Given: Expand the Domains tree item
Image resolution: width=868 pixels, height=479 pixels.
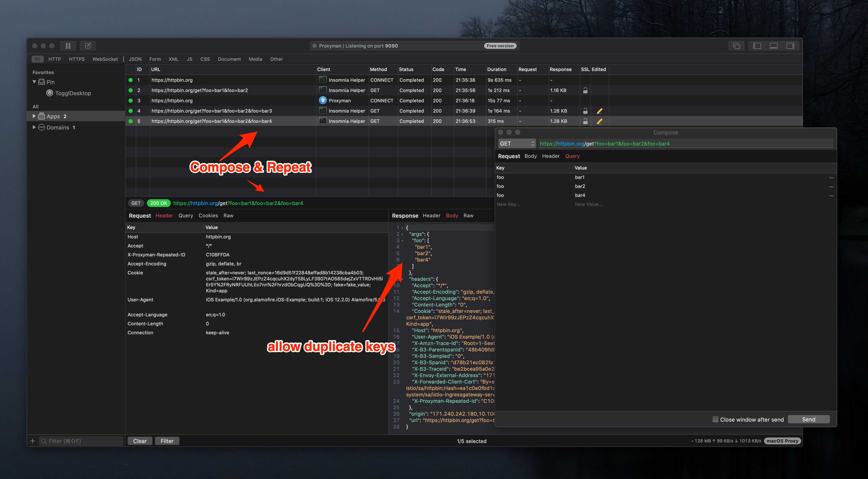Looking at the screenshot, I should pyautogui.click(x=34, y=127).
